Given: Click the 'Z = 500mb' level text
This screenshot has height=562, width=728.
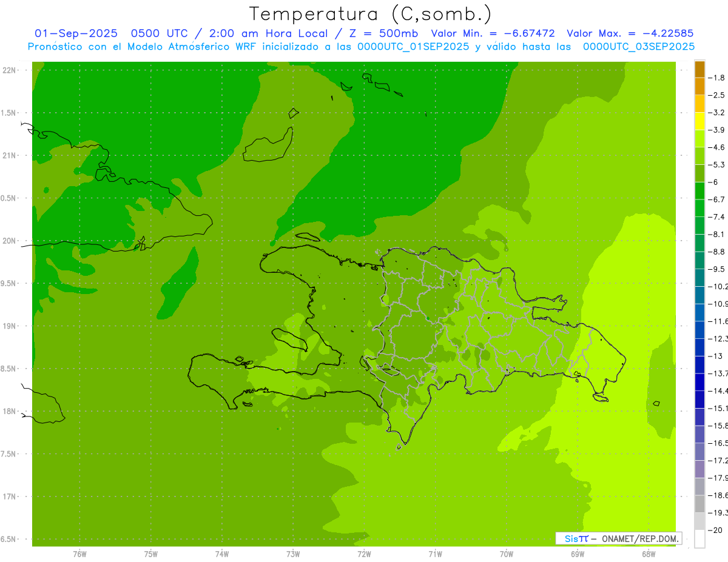Looking at the screenshot, I should pos(385,33).
